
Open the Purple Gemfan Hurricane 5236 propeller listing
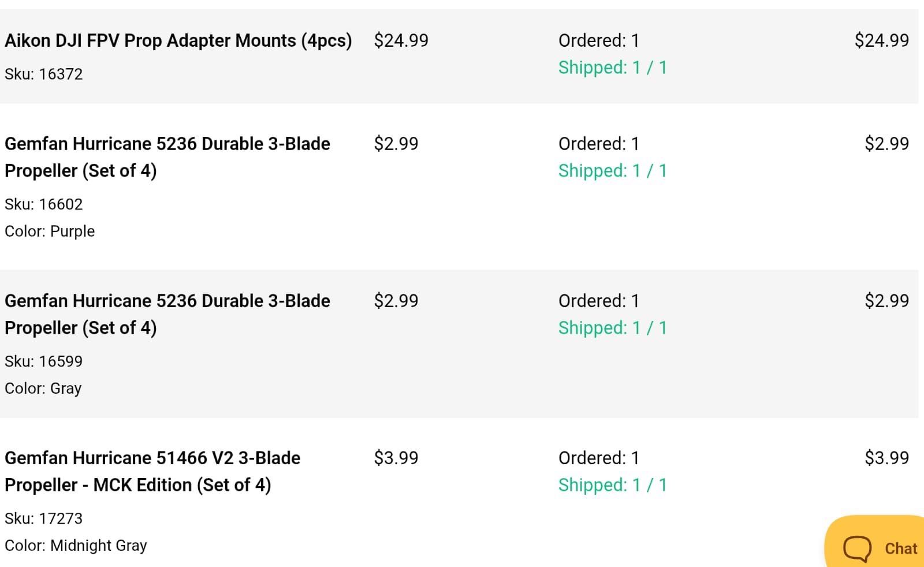[x=167, y=157]
